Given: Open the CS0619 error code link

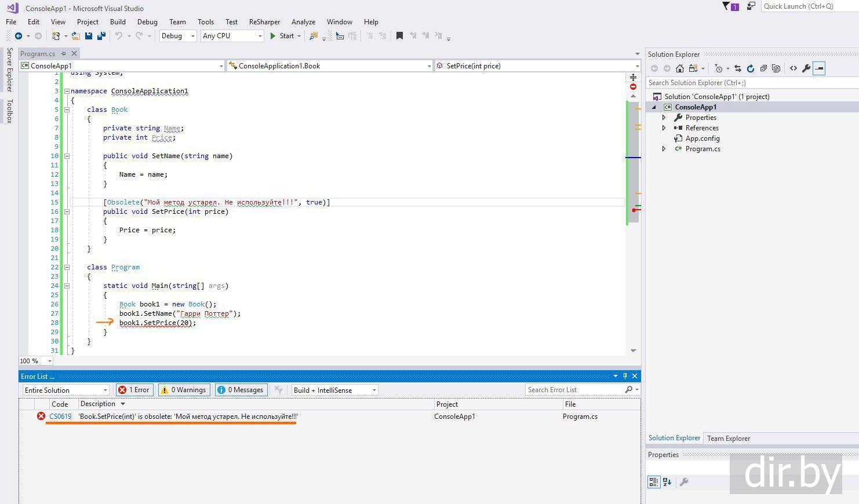Looking at the screenshot, I should 60,417.
